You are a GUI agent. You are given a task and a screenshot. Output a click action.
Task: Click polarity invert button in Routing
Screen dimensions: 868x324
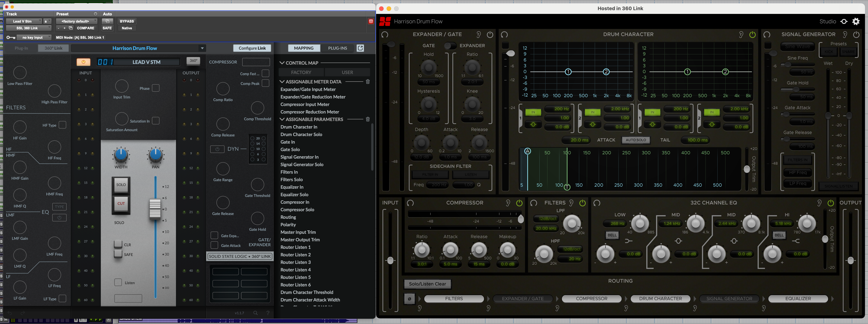point(409,299)
